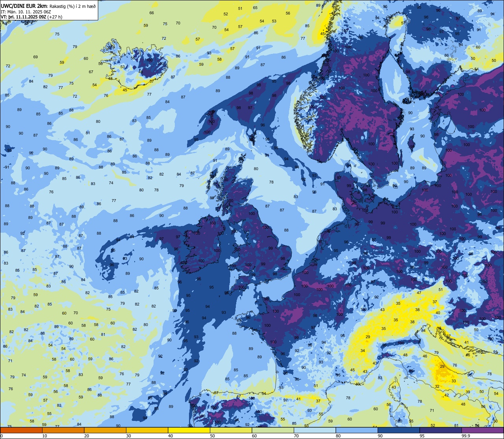Screen dimensions: 504x439
Task: Pick the 50–60 yellow-green legend swatch
Action: click(231, 430)
